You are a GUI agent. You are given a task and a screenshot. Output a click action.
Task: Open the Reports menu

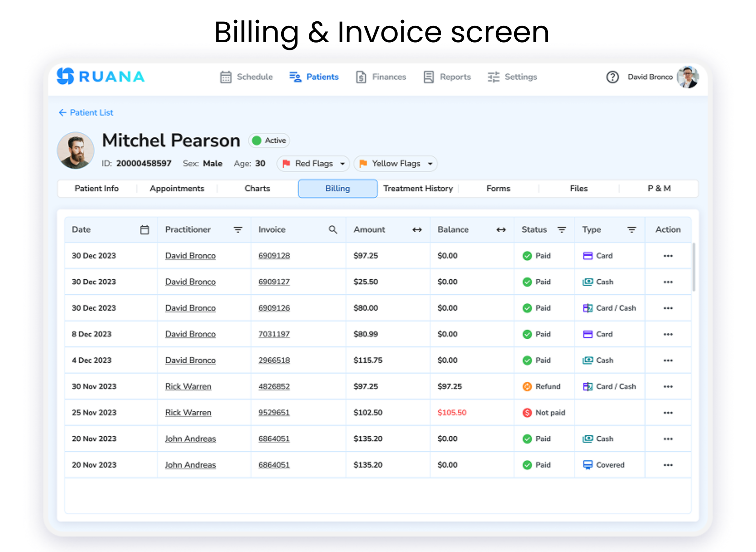pos(447,77)
